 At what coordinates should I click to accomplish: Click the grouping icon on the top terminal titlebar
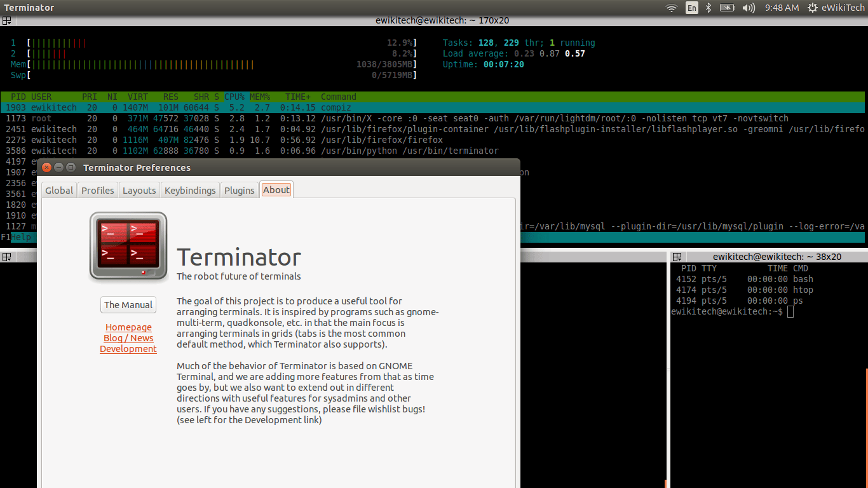coord(6,20)
